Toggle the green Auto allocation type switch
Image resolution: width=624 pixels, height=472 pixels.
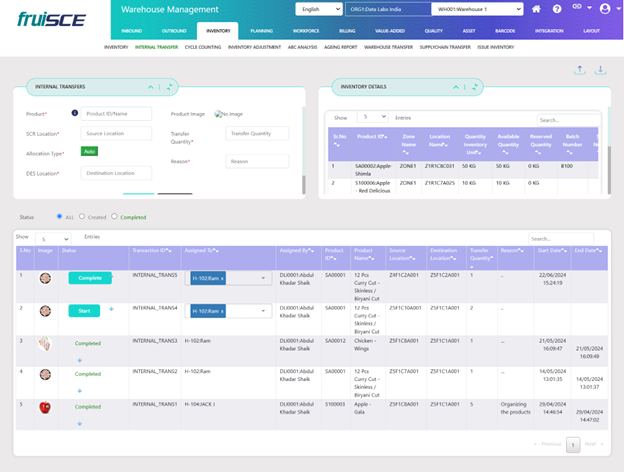click(x=89, y=151)
